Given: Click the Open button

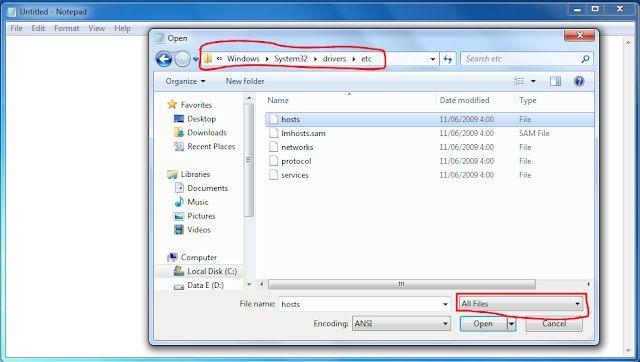Looking at the screenshot, I should click(x=483, y=324).
